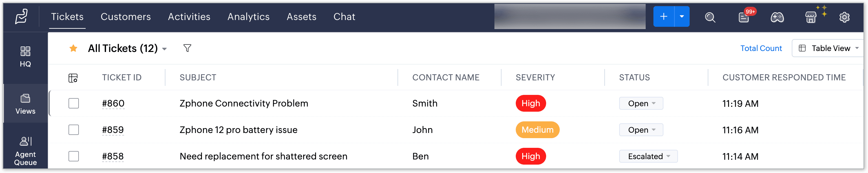Click the Total Count link
The image size is (868, 173).
point(761,48)
